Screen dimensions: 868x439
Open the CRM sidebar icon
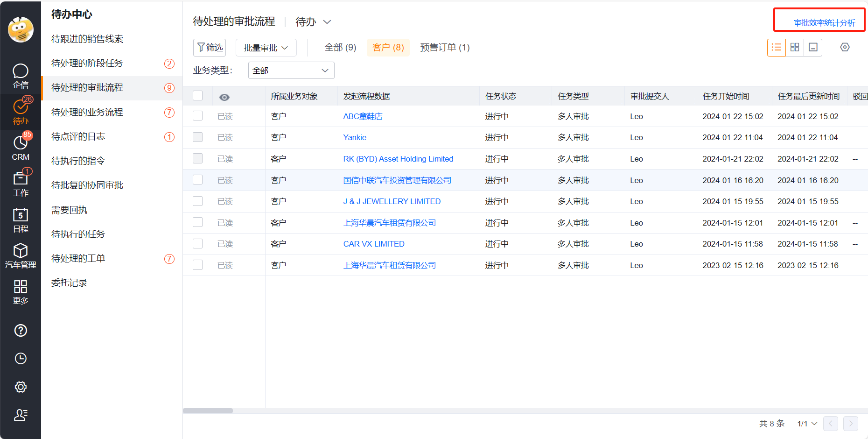(21, 147)
